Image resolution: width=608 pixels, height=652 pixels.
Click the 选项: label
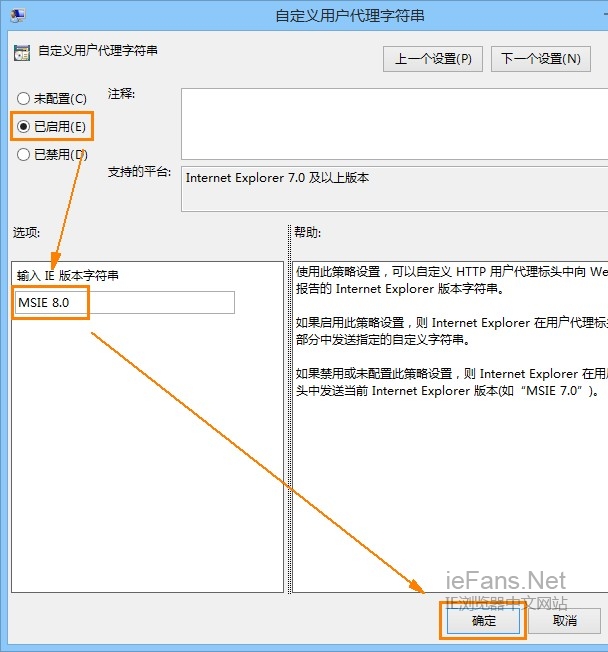[x=26, y=232]
